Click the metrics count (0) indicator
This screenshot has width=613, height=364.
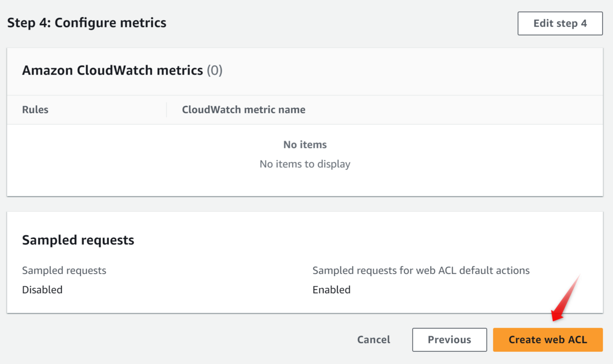[x=215, y=70]
